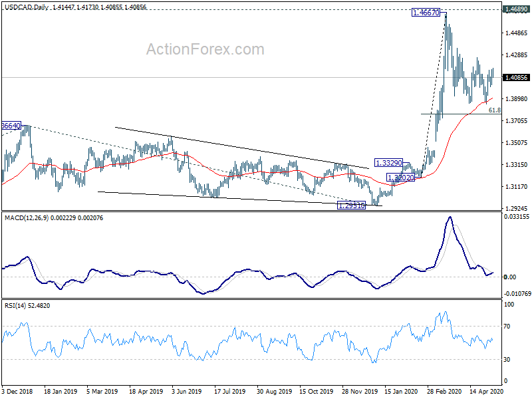
Task: Click the 1.42885 axis price label
Action: (517, 55)
